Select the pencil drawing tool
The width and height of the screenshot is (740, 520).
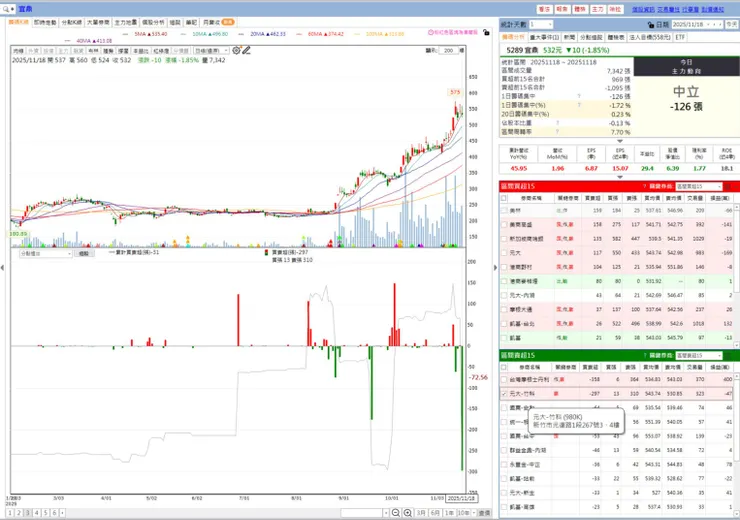246,50
